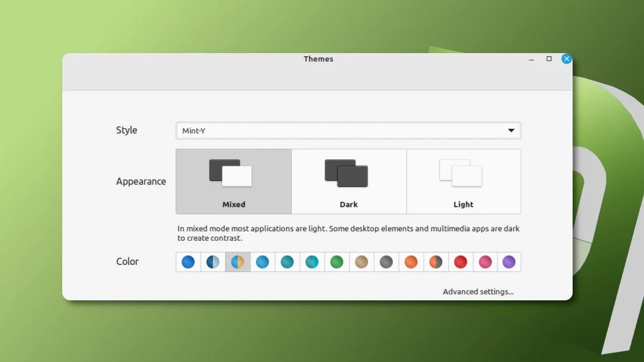Screen dimensions: 644x362
Task: Click the mixed mode description text
Action: [x=348, y=233]
